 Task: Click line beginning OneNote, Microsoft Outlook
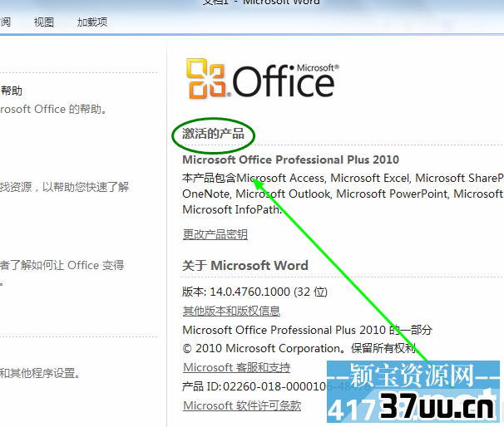(x=343, y=194)
